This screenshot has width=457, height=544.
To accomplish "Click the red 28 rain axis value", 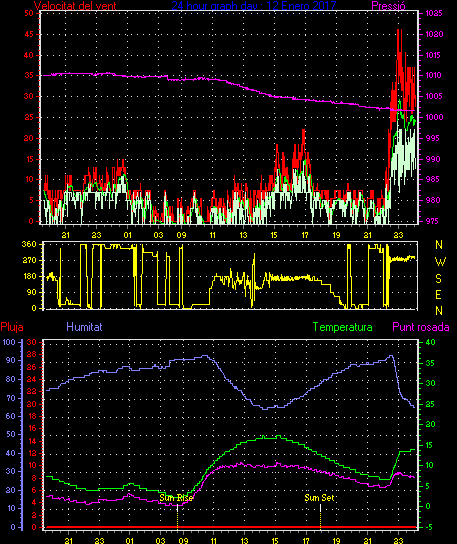I will [32, 355].
